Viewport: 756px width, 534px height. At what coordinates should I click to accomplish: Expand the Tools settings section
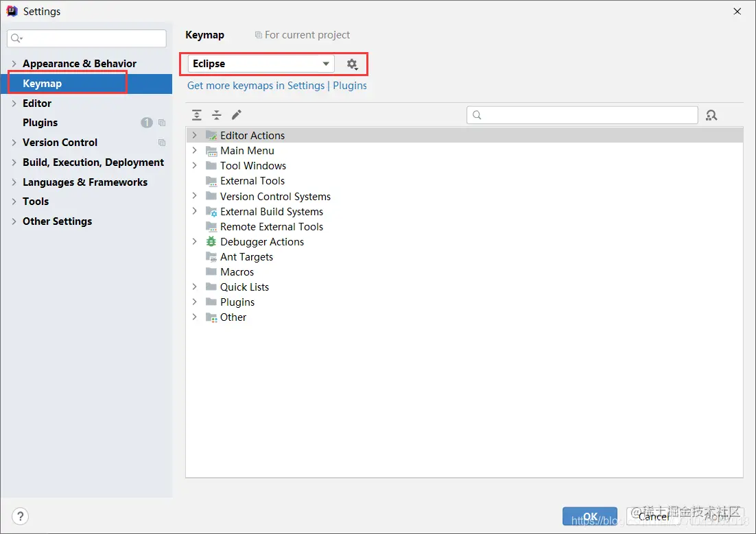point(14,202)
